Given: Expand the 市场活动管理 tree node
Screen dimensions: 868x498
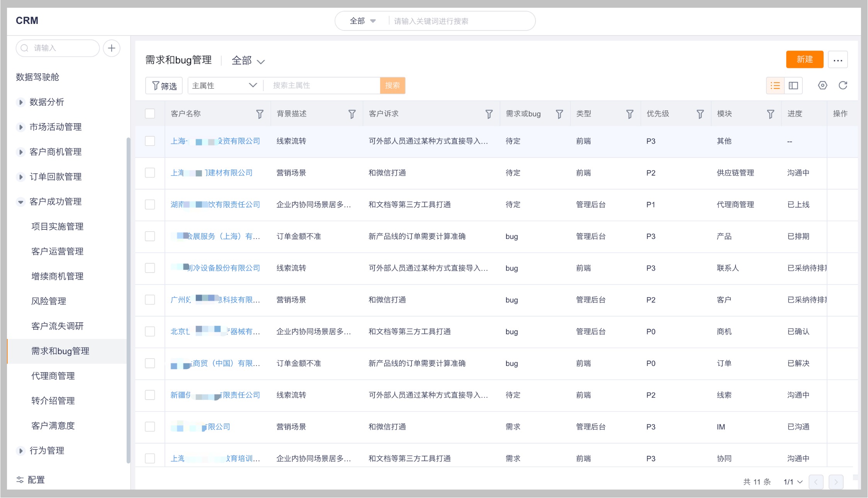Looking at the screenshot, I should pos(21,127).
